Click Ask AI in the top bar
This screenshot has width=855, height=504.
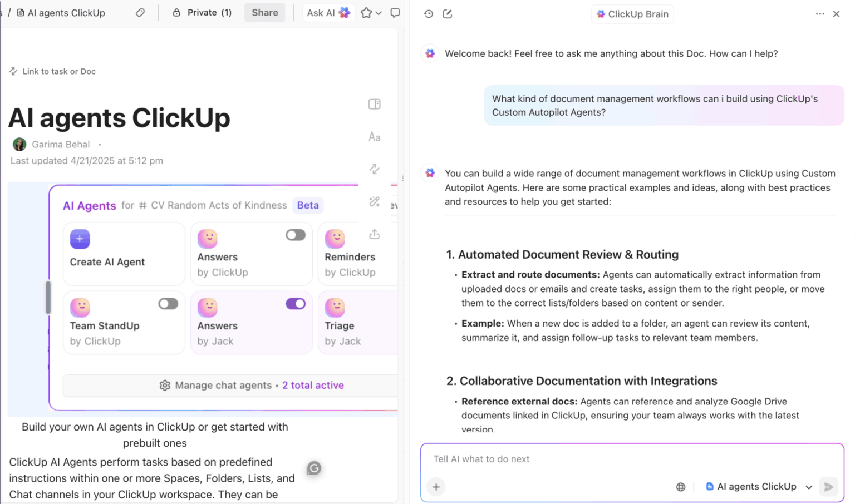pos(328,12)
